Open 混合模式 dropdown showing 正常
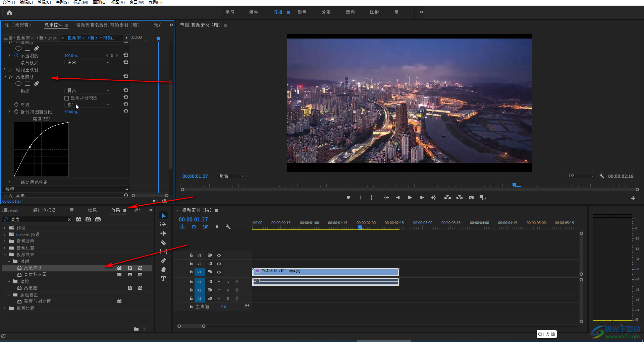The height and width of the screenshot is (342, 644). (x=88, y=63)
